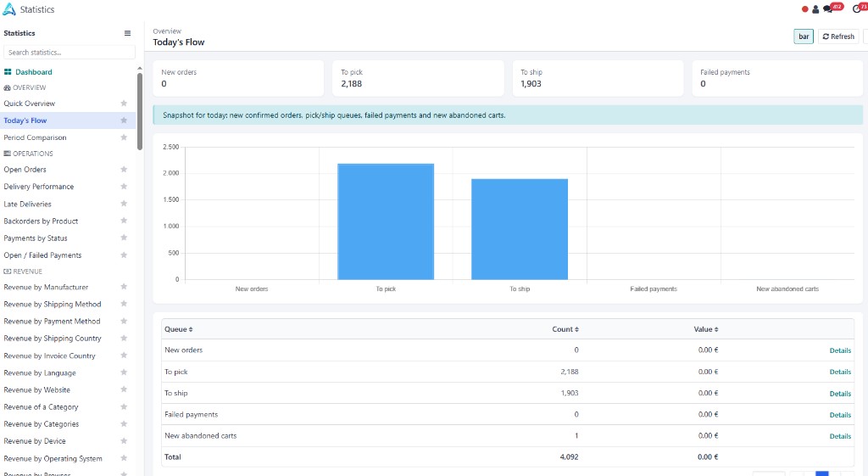Open the Open Orders report

(25, 170)
